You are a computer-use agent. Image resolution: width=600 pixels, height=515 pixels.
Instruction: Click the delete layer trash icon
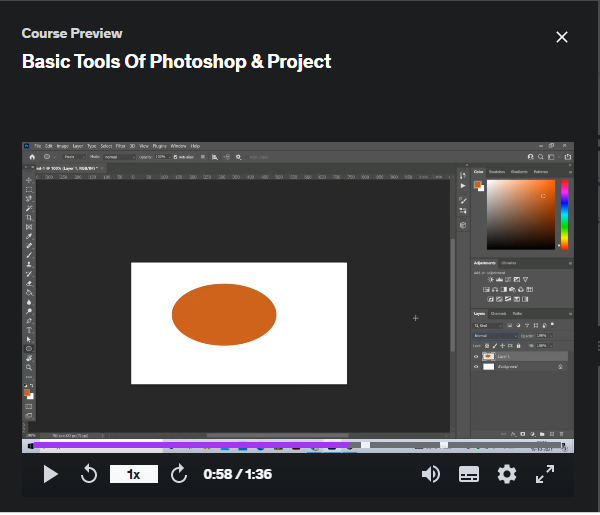tap(561, 434)
